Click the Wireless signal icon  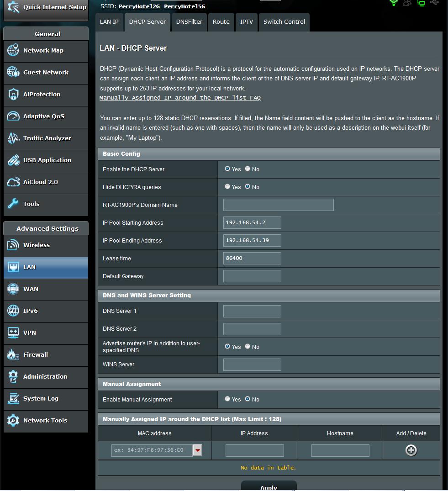[x=13, y=245]
